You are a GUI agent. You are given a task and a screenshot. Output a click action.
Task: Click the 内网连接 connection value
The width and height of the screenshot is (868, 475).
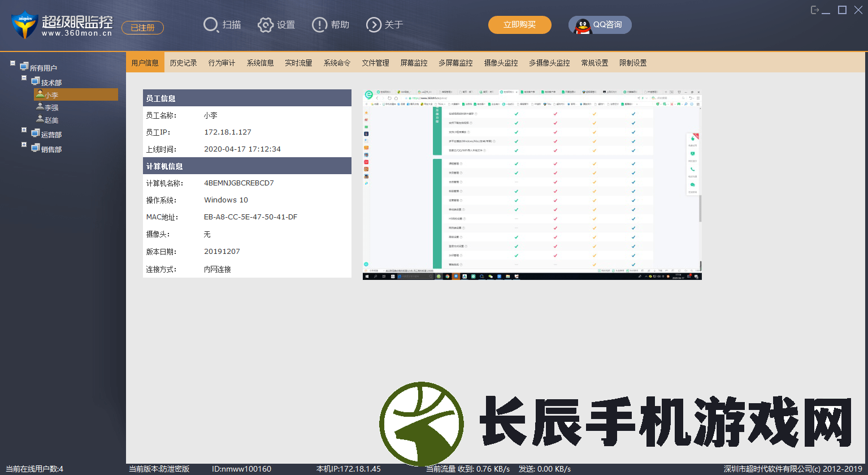coord(218,269)
